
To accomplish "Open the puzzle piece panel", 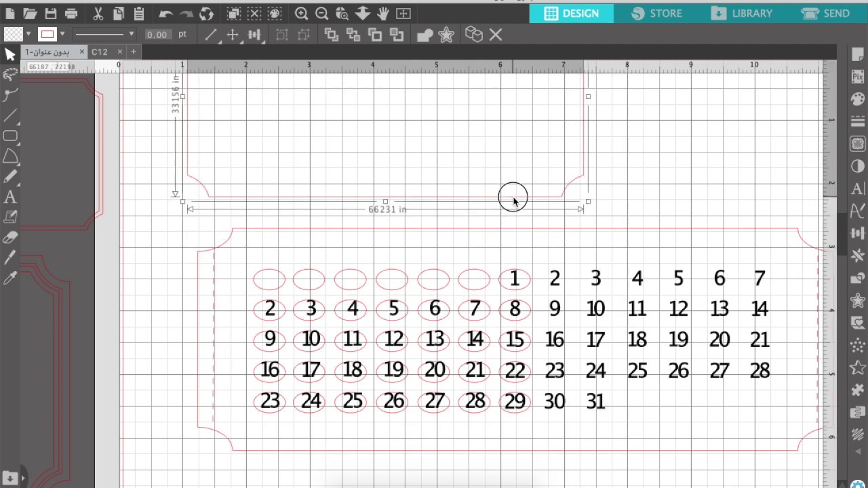I will (x=857, y=390).
